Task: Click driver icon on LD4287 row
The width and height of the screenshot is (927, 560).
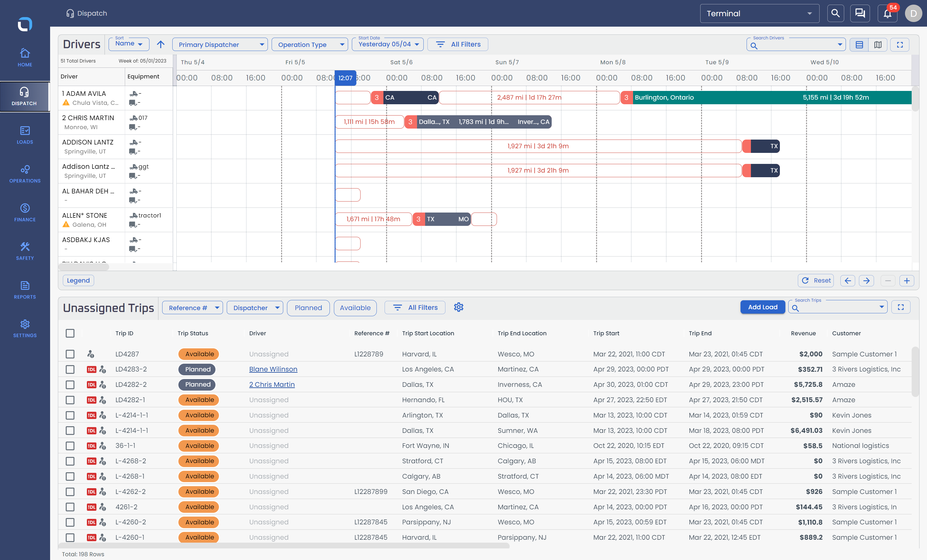Action: pos(91,354)
